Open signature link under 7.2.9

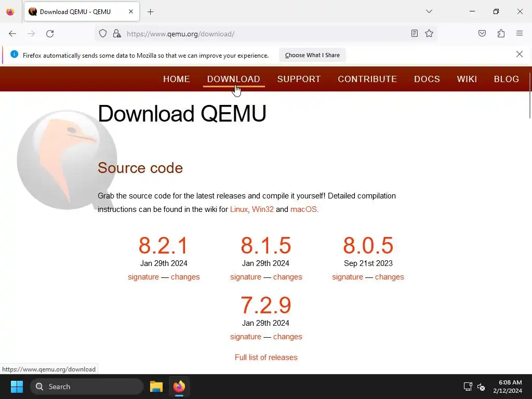(x=246, y=337)
